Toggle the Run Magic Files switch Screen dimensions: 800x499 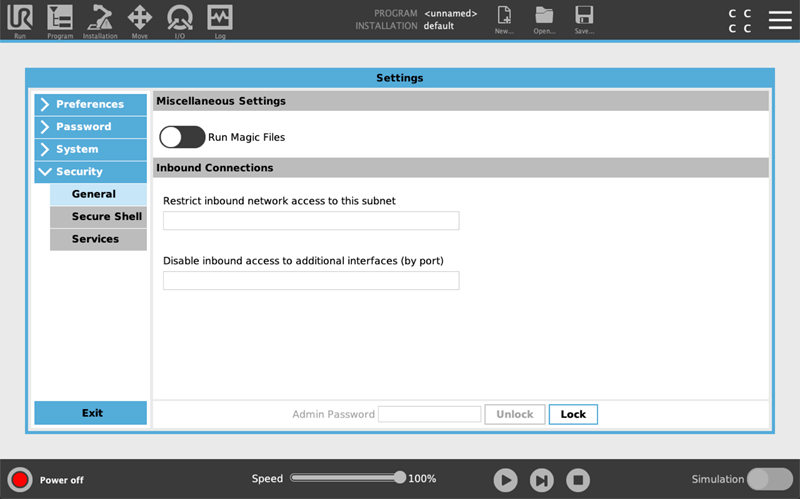point(182,137)
